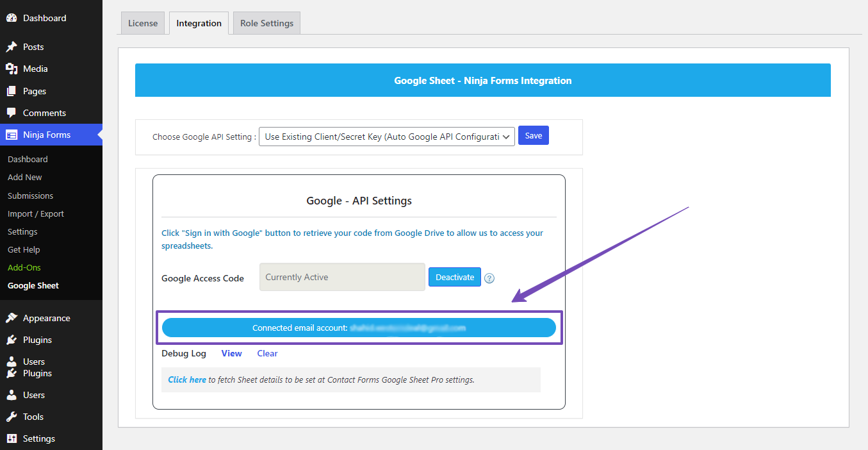Viewport: 868px width, 450px height.
Task: Click the Dashboard gauge icon in sidebar
Action: tap(12, 18)
